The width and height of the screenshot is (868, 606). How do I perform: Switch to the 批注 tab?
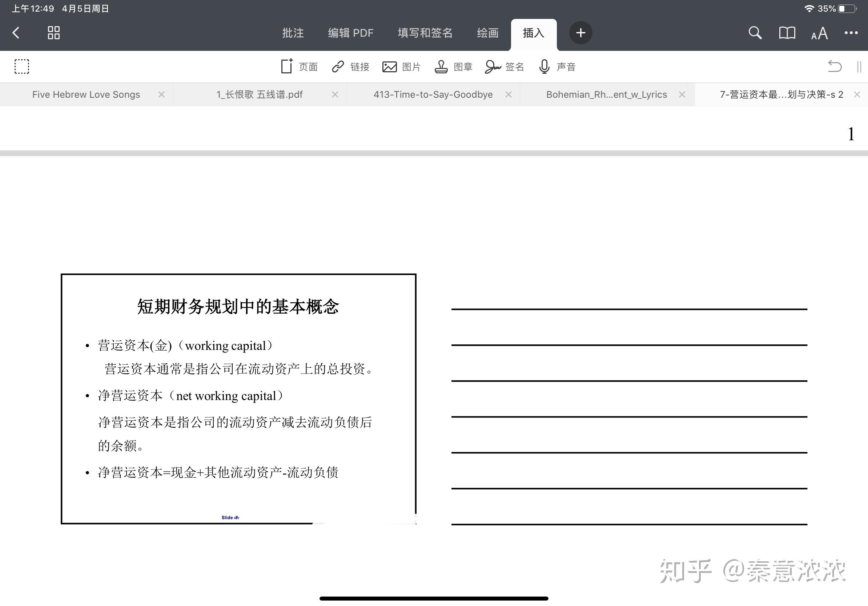click(x=293, y=33)
